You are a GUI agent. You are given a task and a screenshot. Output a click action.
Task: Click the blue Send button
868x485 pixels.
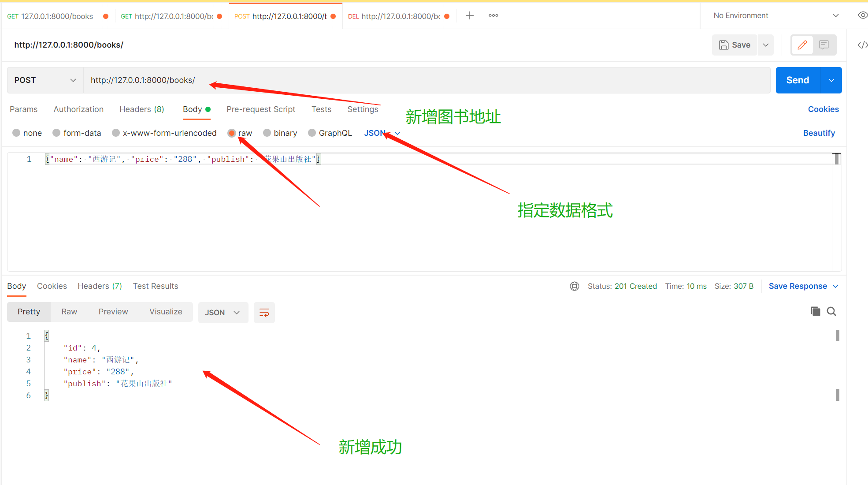coord(798,80)
